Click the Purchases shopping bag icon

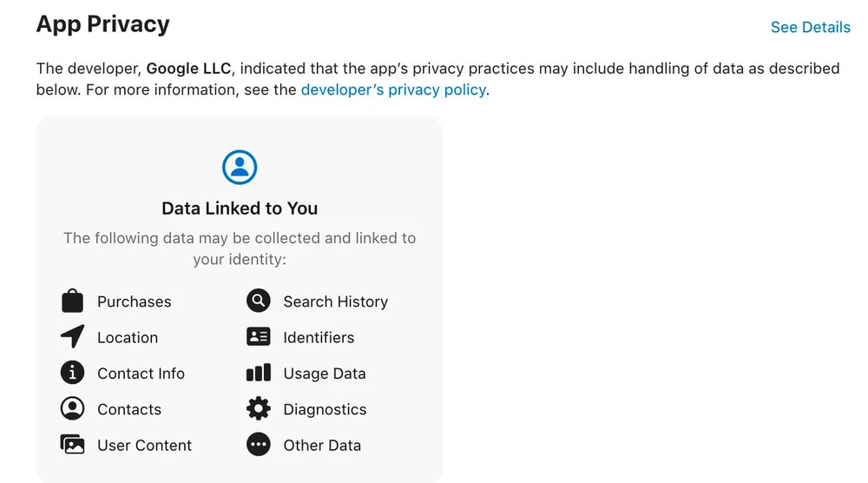pyautogui.click(x=72, y=301)
